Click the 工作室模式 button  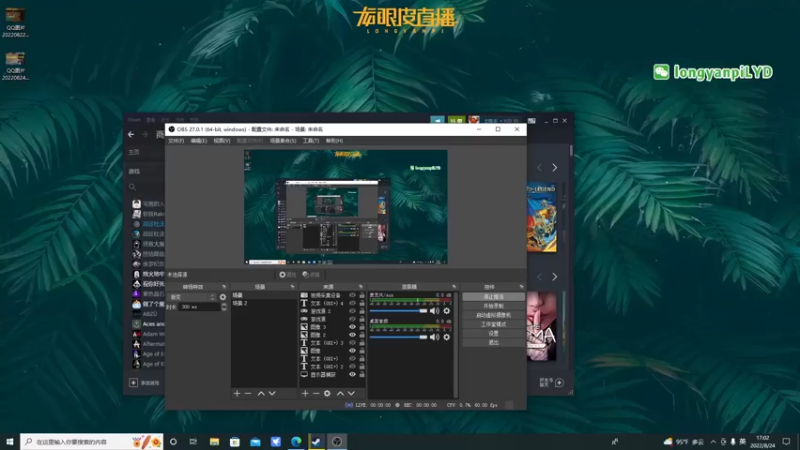pyautogui.click(x=493, y=324)
